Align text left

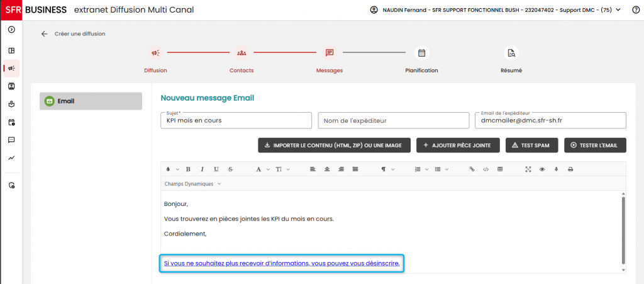coord(313,169)
